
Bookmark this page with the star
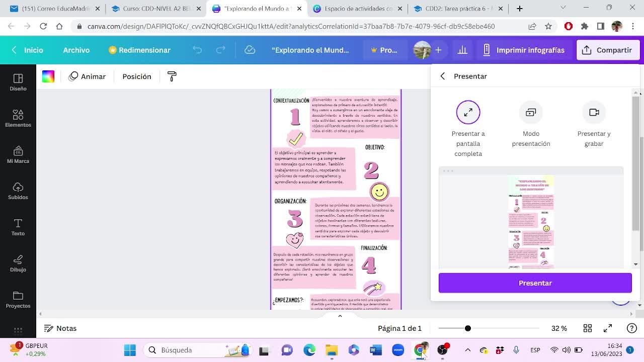pos(548,26)
